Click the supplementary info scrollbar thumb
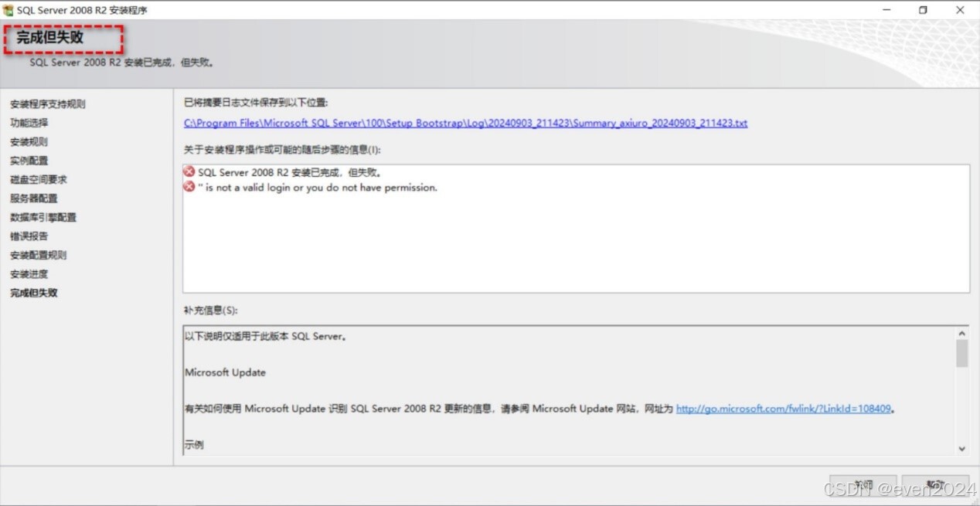Screen dimensions: 980x506 962,353
